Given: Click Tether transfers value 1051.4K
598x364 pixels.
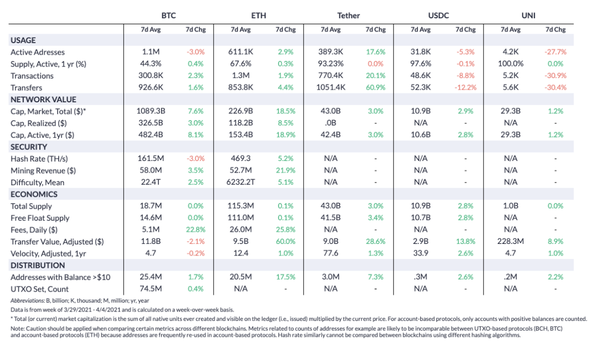Looking at the screenshot, I should click(x=331, y=87).
